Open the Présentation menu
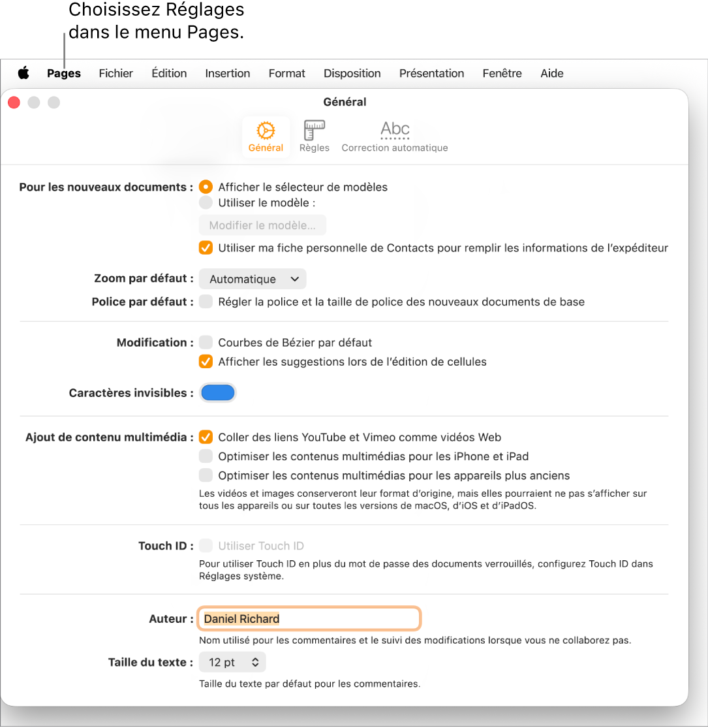This screenshot has height=728, width=708. pos(431,73)
